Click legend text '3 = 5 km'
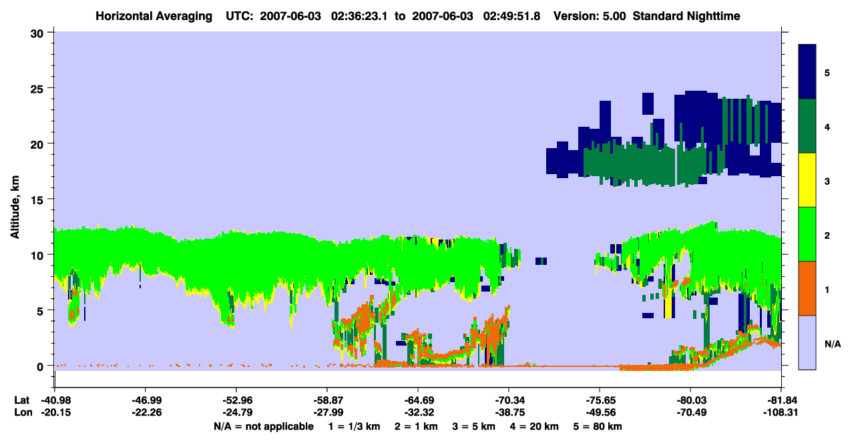Image resolution: width=868 pixels, height=445 pixels. click(474, 426)
